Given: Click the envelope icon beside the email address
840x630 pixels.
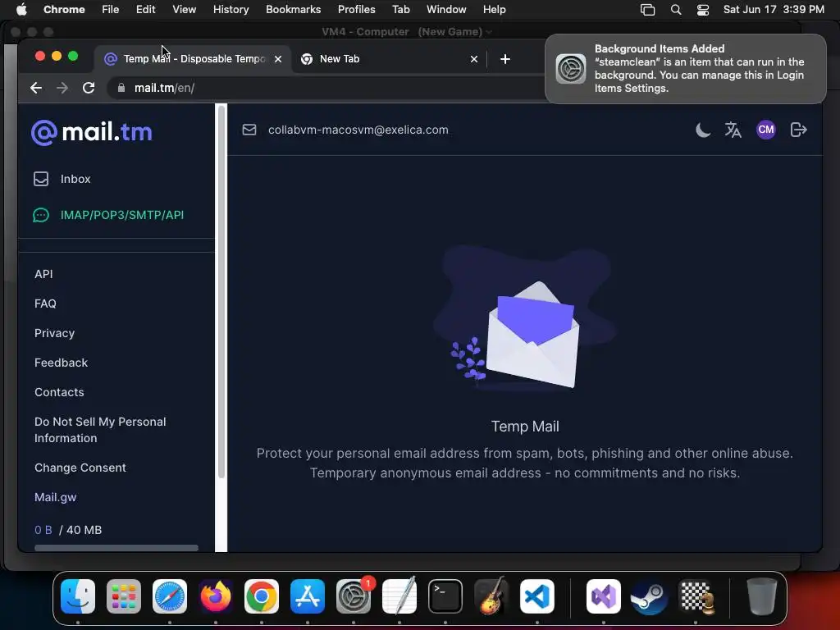Looking at the screenshot, I should pyautogui.click(x=249, y=130).
